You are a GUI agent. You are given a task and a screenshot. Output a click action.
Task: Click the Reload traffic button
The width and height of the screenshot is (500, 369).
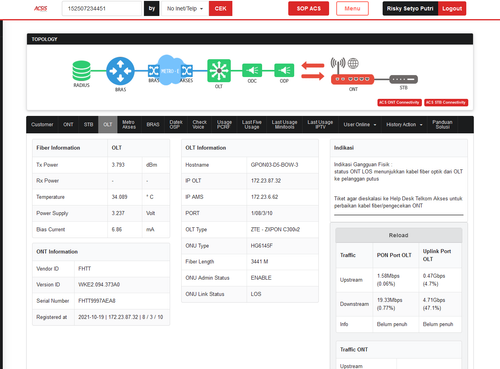coord(398,235)
